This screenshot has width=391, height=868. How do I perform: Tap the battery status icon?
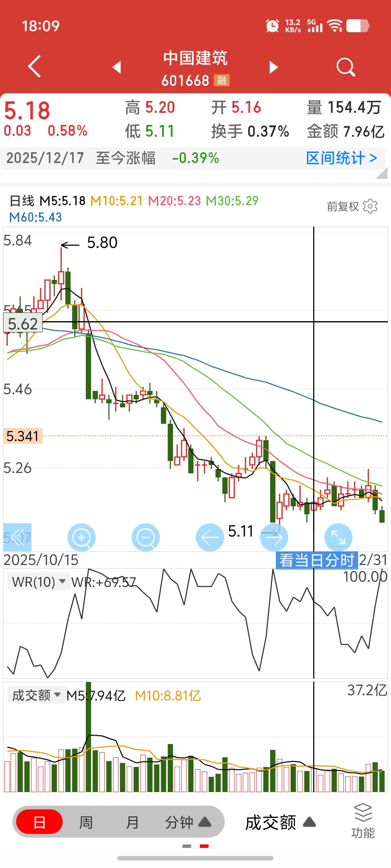coord(357,26)
